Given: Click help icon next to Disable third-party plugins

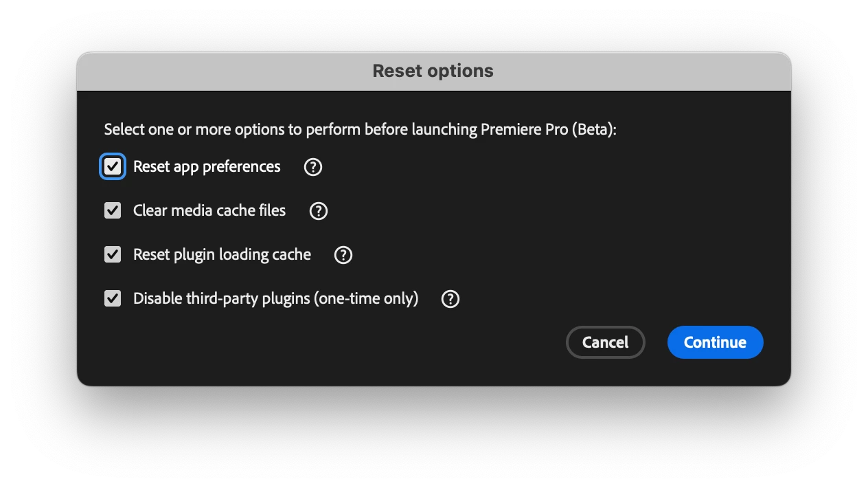Looking at the screenshot, I should click(450, 299).
